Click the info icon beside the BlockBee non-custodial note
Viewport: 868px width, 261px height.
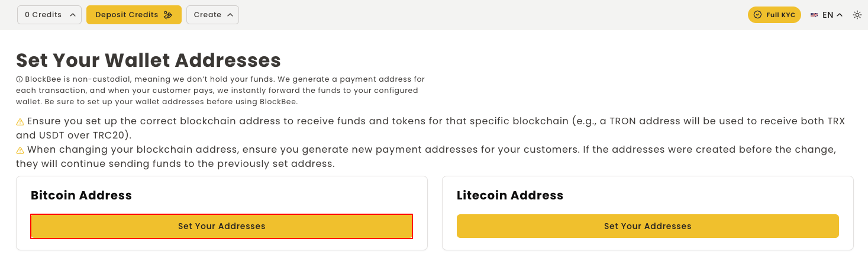[x=20, y=79]
